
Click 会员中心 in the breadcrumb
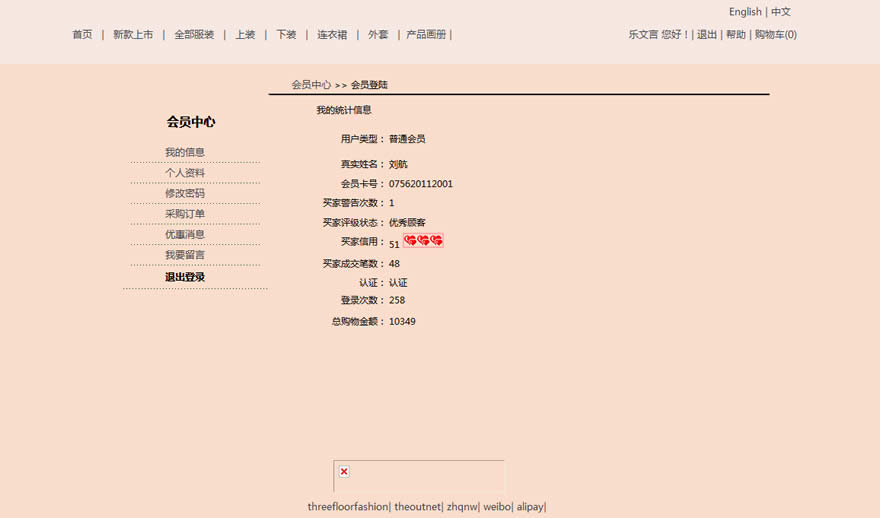(311, 85)
